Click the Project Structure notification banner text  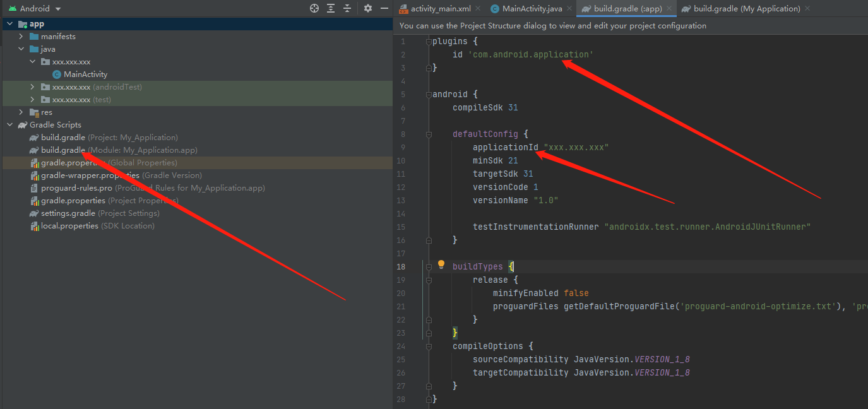coord(553,26)
